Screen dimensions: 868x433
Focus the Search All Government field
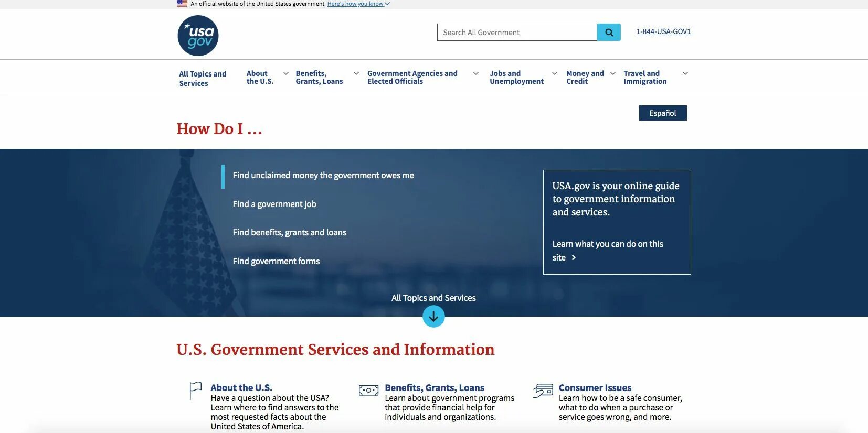(517, 33)
